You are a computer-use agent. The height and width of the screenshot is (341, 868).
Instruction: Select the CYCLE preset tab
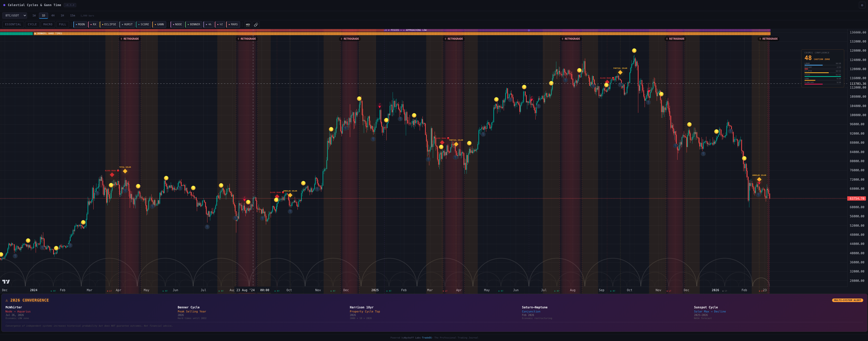(x=32, y=24)
